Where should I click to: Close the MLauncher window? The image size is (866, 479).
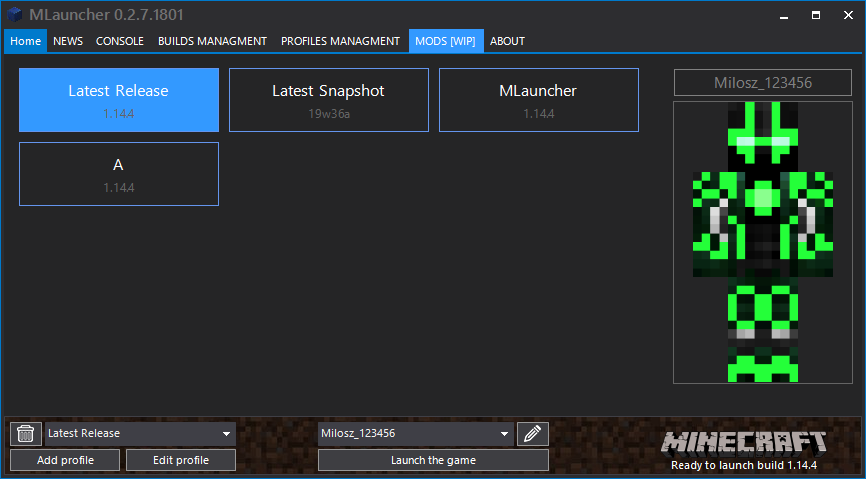pos(848,15)
